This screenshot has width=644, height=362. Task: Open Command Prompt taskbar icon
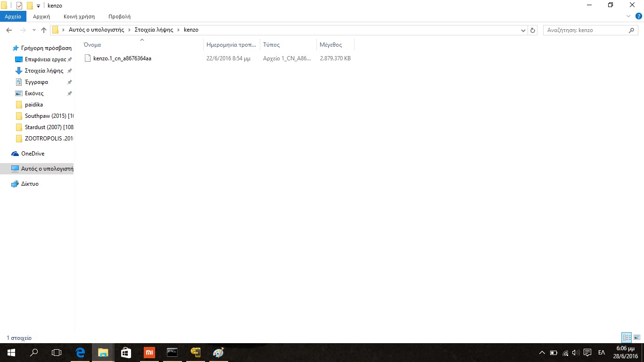(172, 353)
